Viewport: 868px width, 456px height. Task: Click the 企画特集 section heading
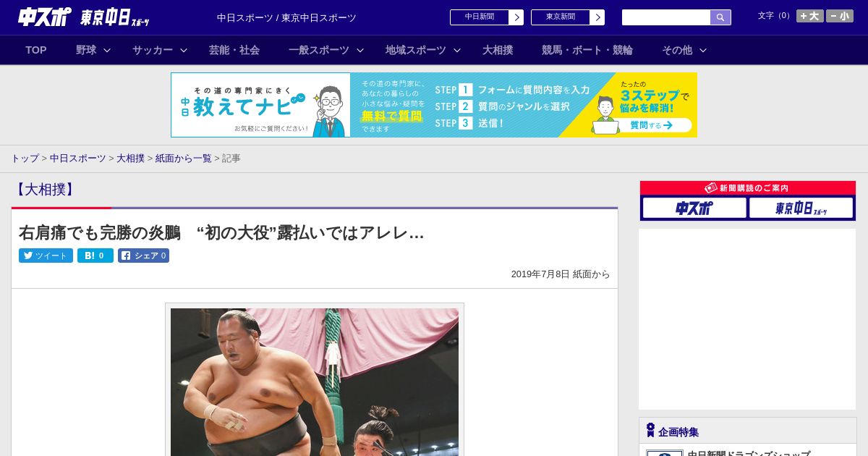point(678,432)
